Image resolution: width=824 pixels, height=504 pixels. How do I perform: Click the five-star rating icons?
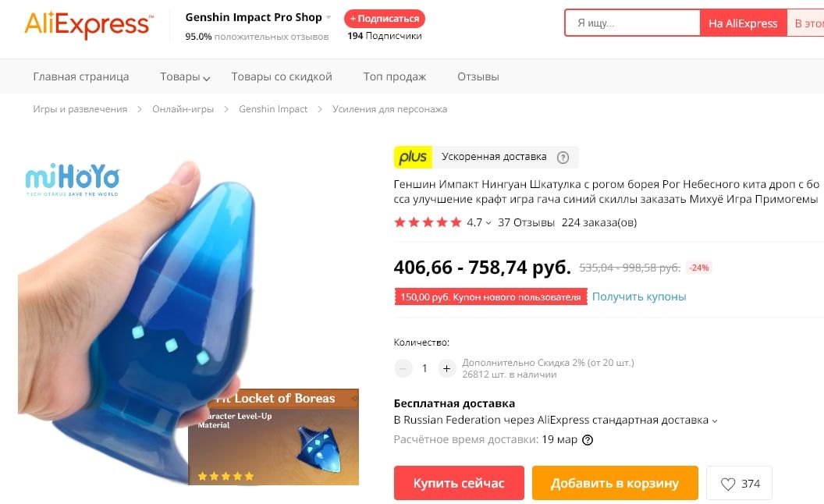pos(428,222)
